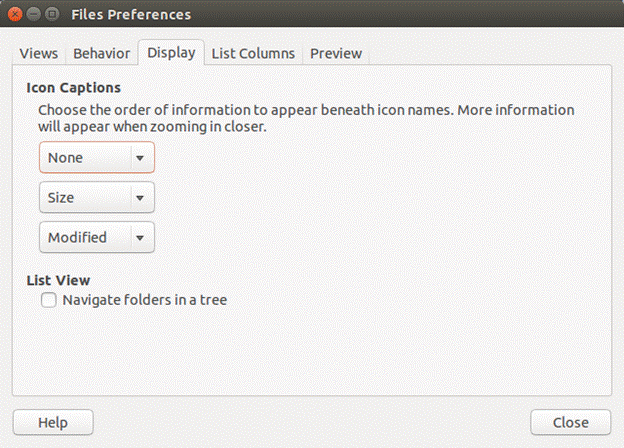The width and height of the screenshot is (624, 448).
Task: Click the maximize icon in title bar
Action: coord(52,15)
